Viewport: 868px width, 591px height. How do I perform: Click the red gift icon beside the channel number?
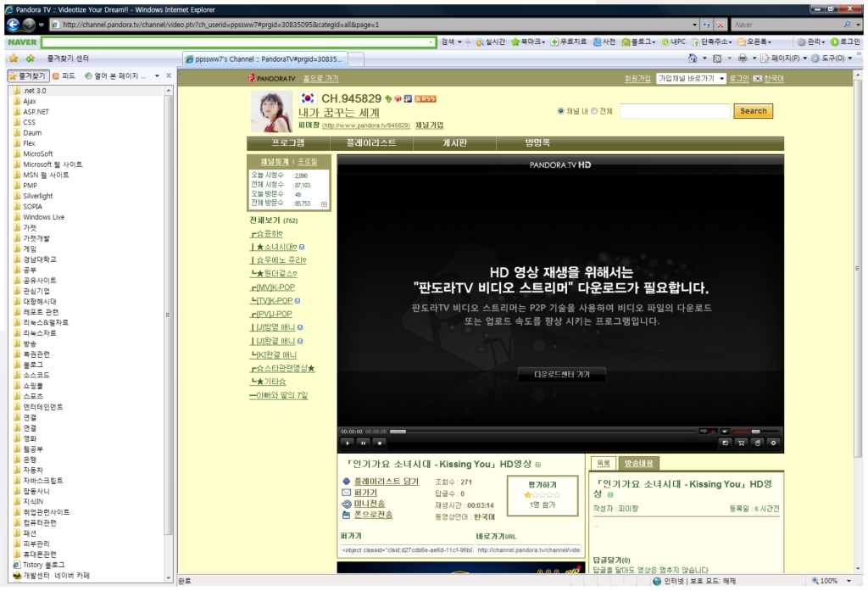(398, 98)
